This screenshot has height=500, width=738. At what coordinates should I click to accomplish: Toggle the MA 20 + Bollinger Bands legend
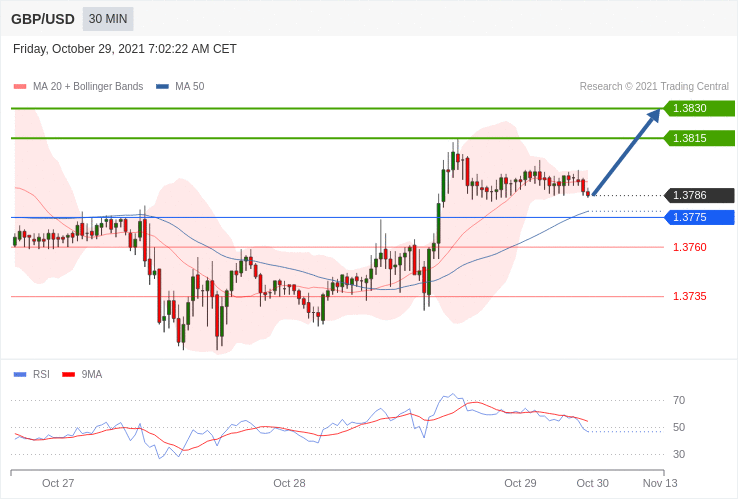88,87
